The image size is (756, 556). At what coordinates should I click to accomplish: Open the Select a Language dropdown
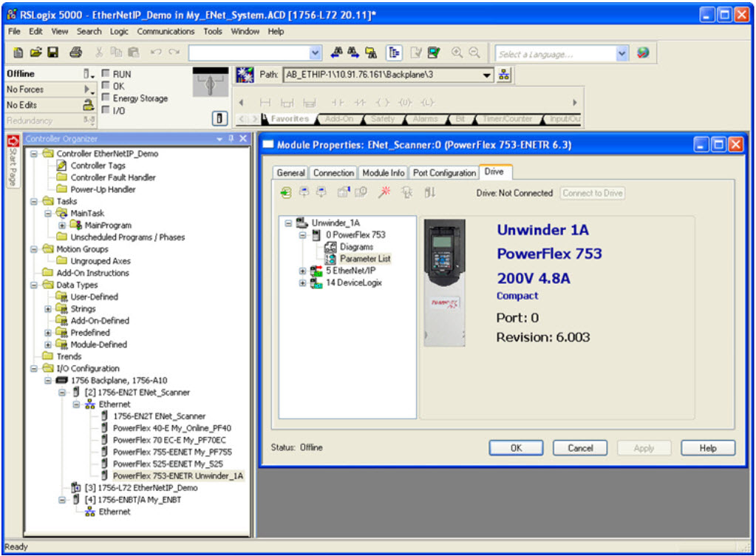click(x=622, y=53)
